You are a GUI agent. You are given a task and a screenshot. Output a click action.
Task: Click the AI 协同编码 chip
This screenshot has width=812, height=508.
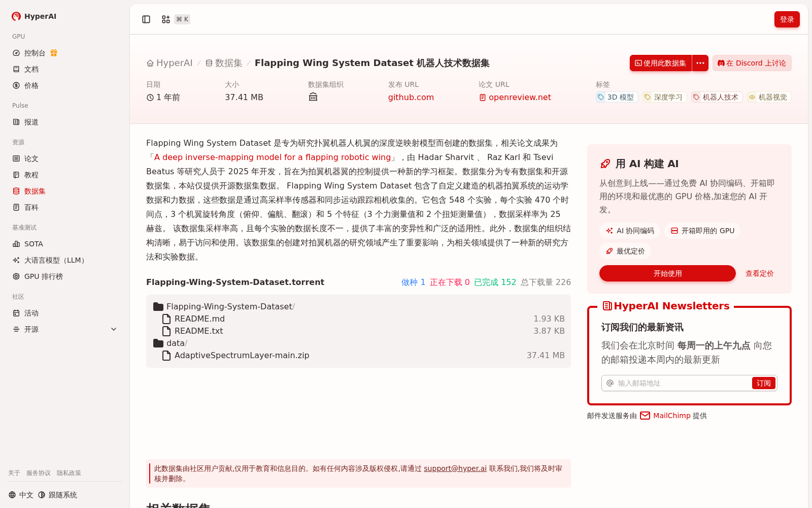630,231
